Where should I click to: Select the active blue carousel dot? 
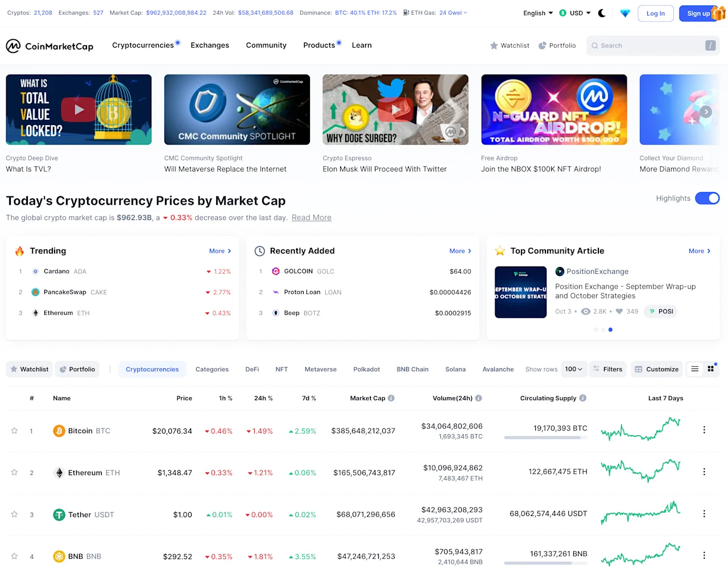tap(610, 330)
